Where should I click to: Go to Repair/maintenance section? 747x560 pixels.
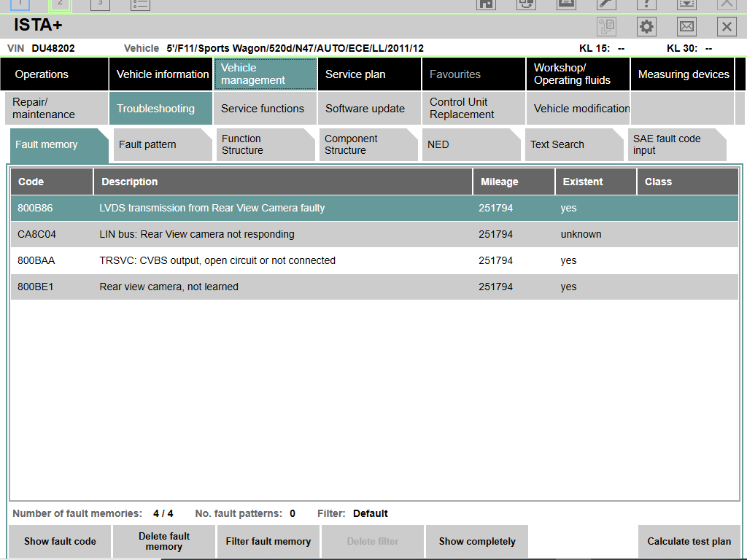point(57,109)
